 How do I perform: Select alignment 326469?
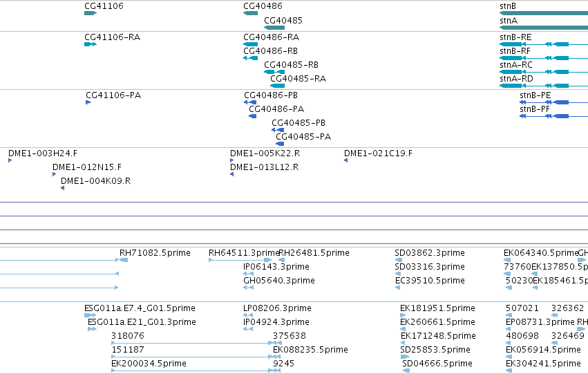point(568,336)
